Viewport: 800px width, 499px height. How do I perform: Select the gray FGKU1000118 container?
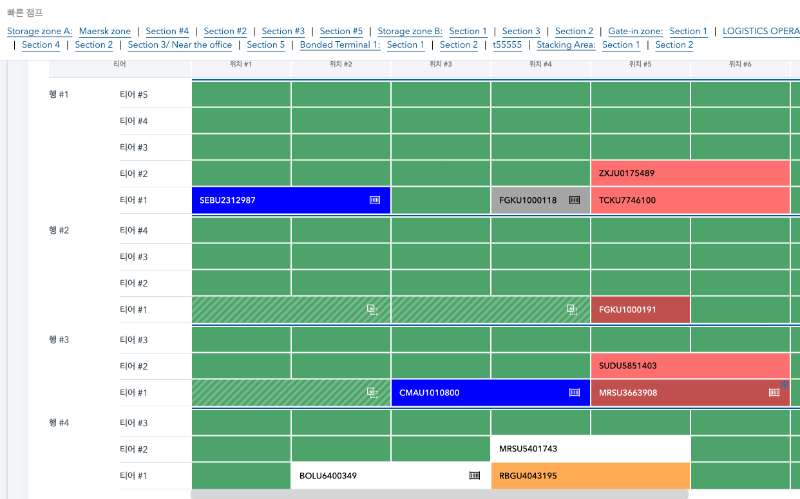(x=540, y=200)
